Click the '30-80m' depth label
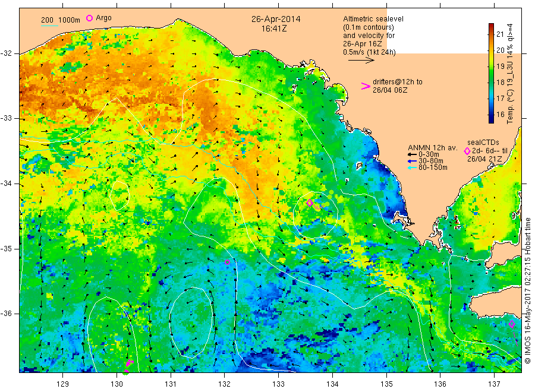 pyautogui.click(x=430, y=161)
